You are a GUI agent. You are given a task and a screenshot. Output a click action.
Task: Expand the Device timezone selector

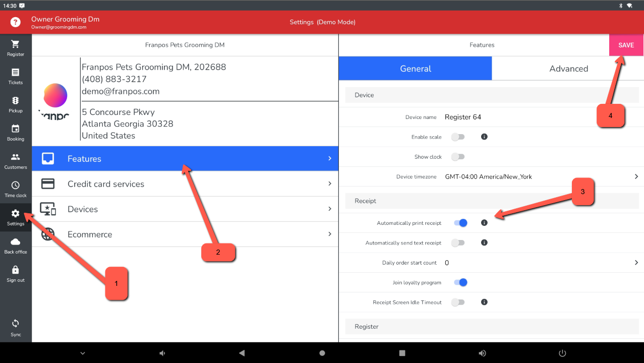click(x=636, y=176)
